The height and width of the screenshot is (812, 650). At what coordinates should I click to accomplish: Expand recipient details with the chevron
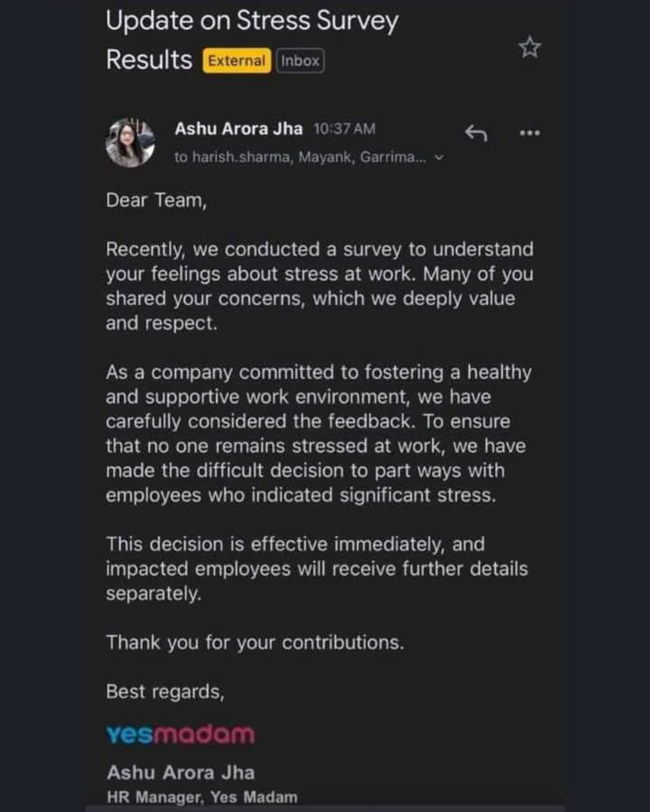[x=439, y=158]
